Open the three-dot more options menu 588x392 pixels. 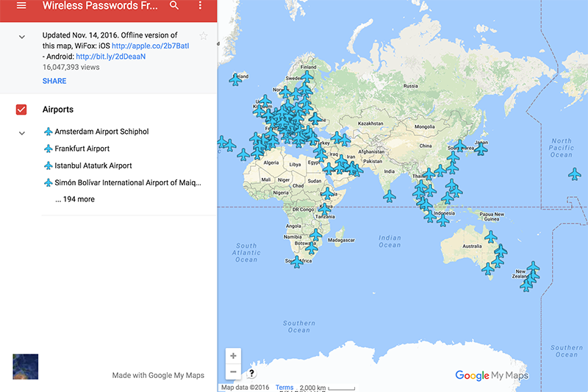pos(200,6)
